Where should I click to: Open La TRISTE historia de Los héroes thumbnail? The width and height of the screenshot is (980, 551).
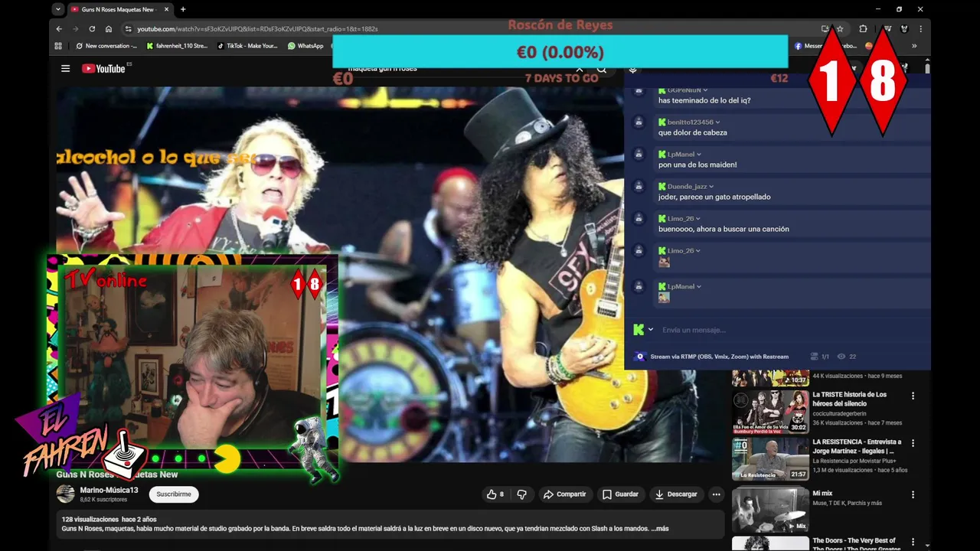[x=770, y=412]
